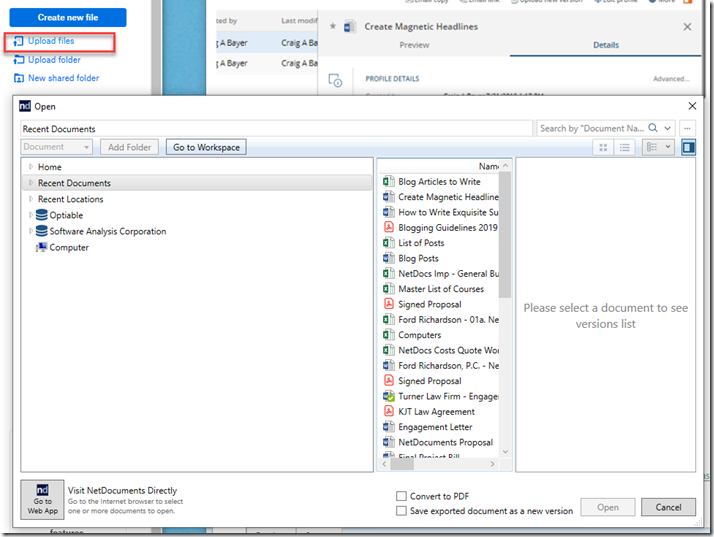Viewport: 714px width, 537px height.
Task: Switch to large icons view
Action: coord(603,147)
